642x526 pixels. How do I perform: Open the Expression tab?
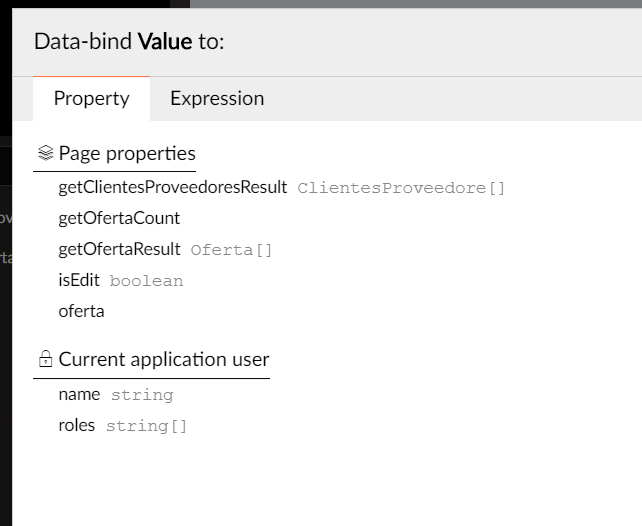[x=217, y=99]
